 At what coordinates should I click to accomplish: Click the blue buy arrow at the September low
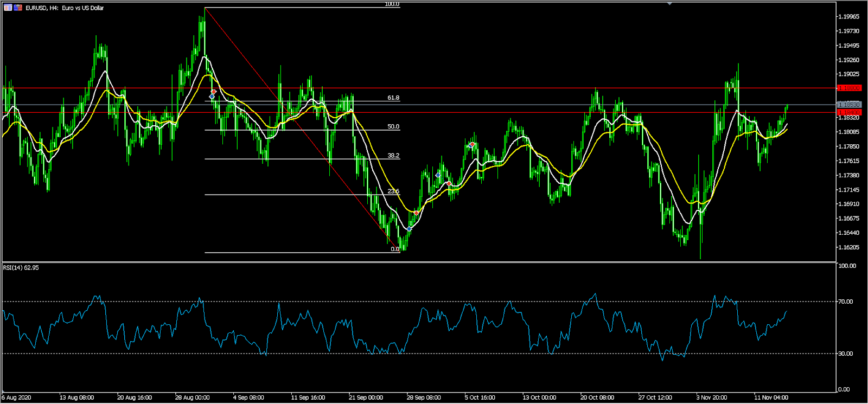409,229
